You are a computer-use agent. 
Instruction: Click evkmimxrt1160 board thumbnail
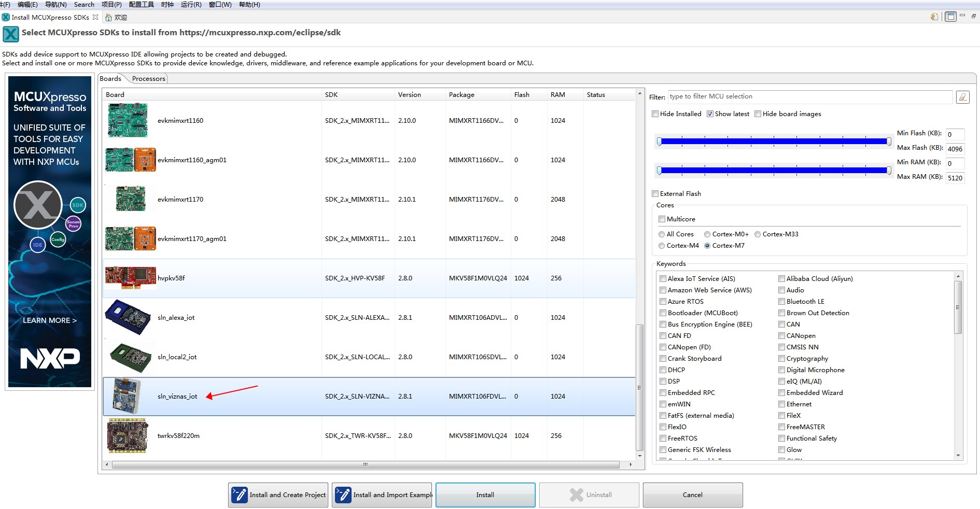128,120
